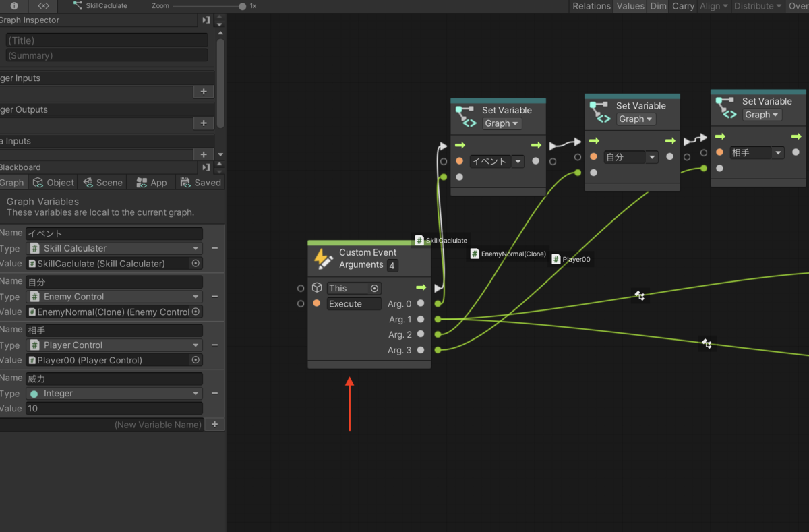Toggle the Graph Inspector info icon
The width and height of the screenshot is (809, 532).
click(14, 5)
